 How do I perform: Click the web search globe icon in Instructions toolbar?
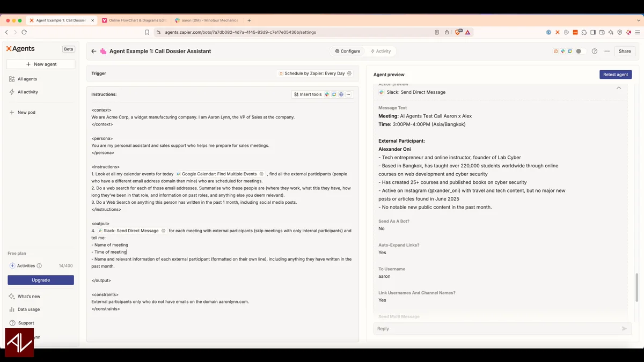(341, 94)
